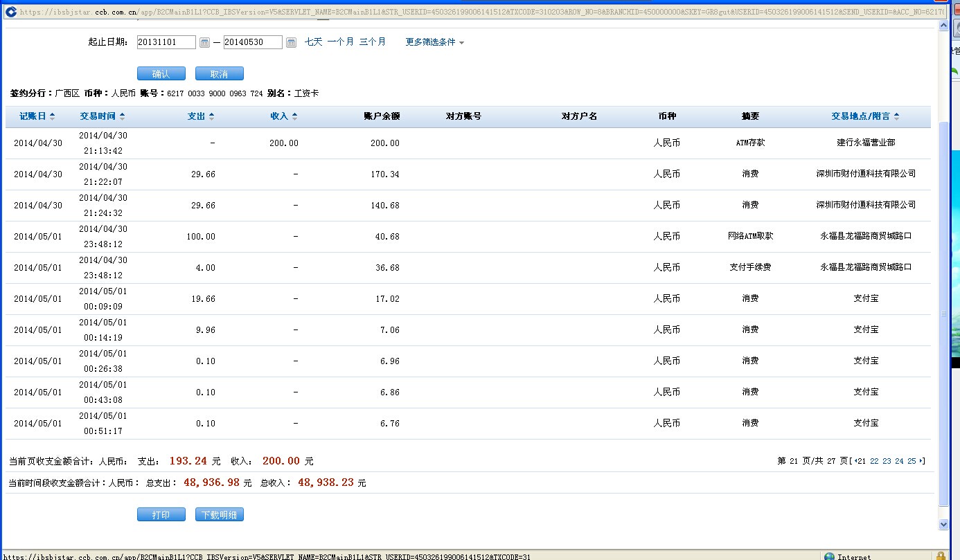Open the start date calendar picker
Viewport: 960px width, 560px height.
(x=204, y=43)
